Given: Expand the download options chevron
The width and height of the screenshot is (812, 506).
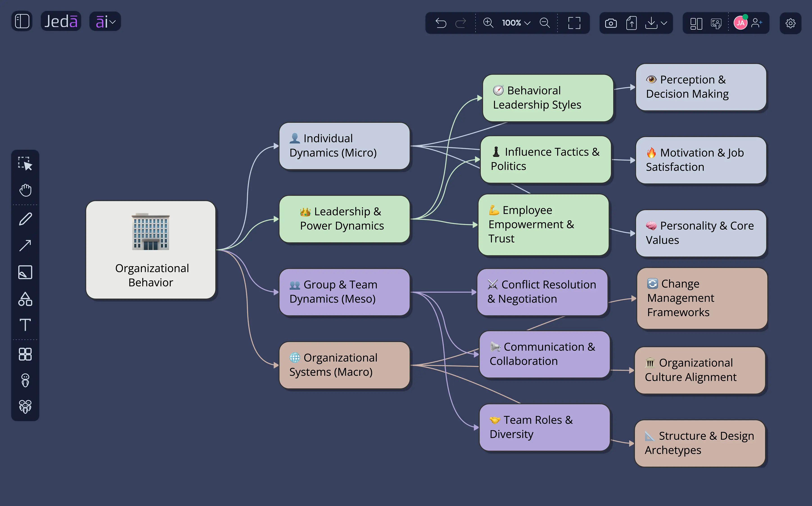Looking at the screenshot, I should tap(664, 23).
